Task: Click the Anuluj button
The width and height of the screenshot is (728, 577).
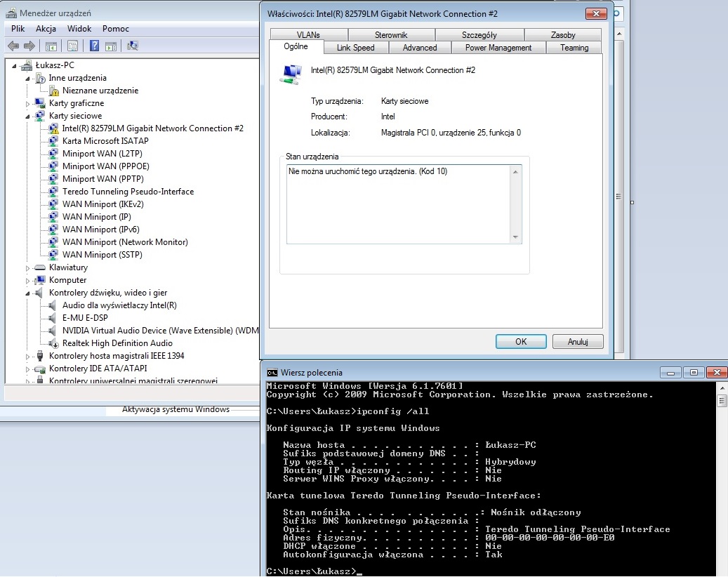Action: (x=578, y=342)
